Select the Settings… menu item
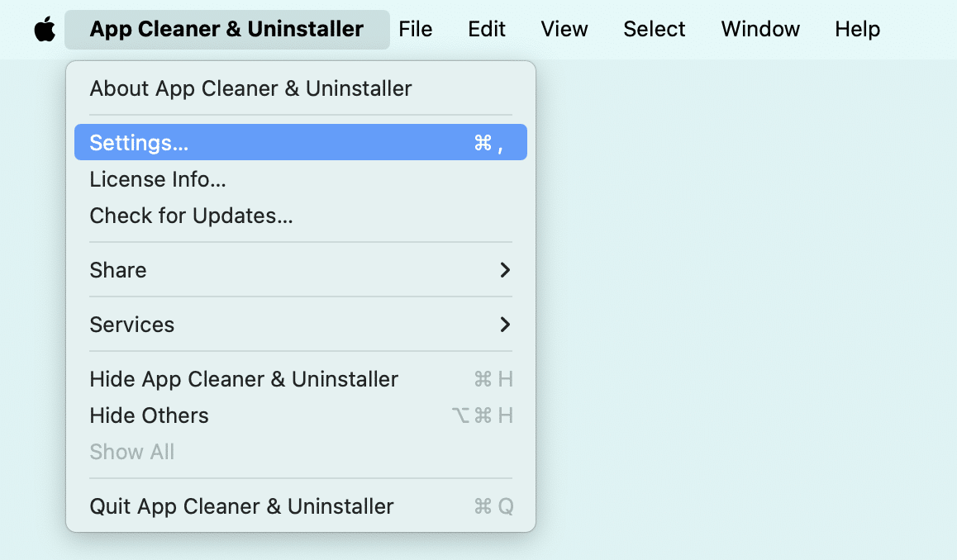Viewport: 957px width, 560px height. (300, 142)
